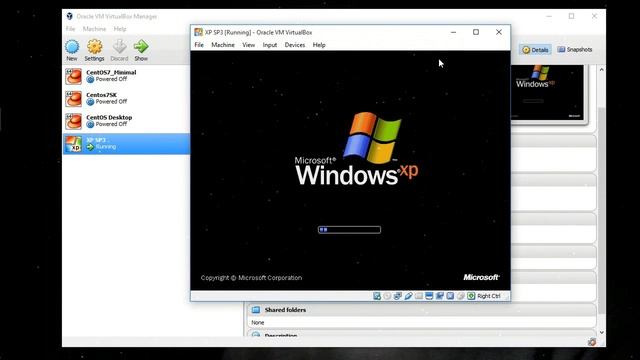Click the Windows XP preview thumbnail
The image size is (640, 360).
click(547, 92)
